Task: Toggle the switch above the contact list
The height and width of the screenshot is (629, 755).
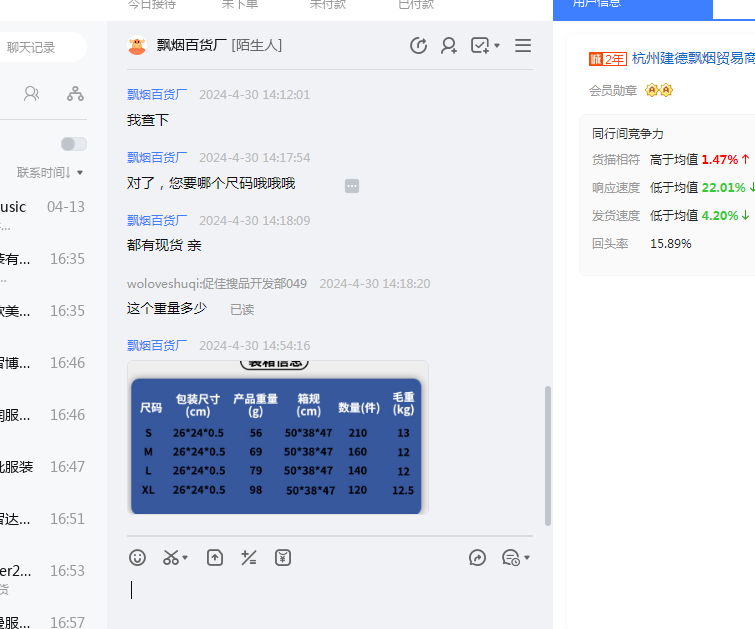Action: point(73,144)
